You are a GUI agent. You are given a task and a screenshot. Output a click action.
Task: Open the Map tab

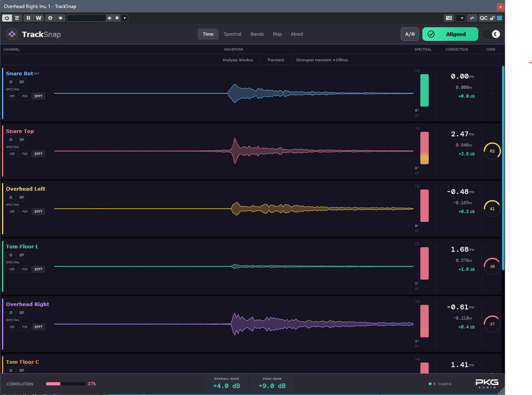[x=277, y=34]
